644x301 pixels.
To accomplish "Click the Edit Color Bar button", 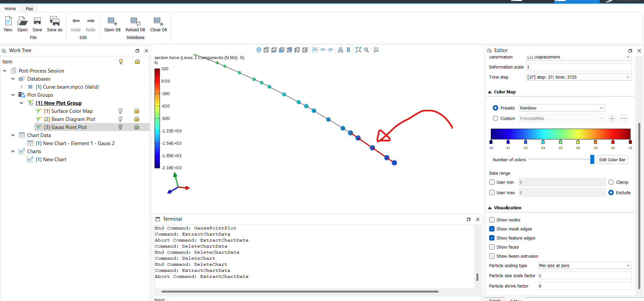I will point(612,160).
